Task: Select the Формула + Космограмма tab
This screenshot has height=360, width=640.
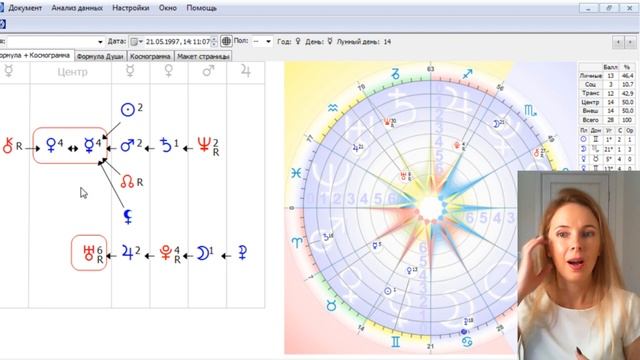Action: (35, 56)
